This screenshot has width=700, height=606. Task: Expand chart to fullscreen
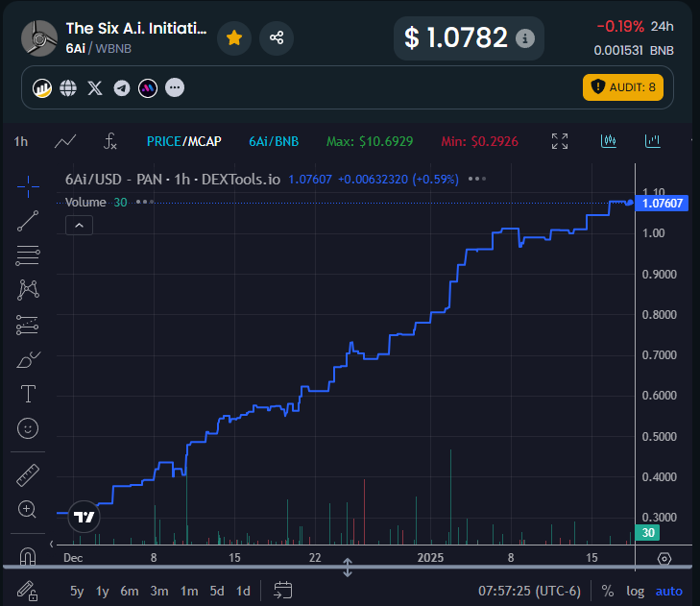tap(560, 141)
